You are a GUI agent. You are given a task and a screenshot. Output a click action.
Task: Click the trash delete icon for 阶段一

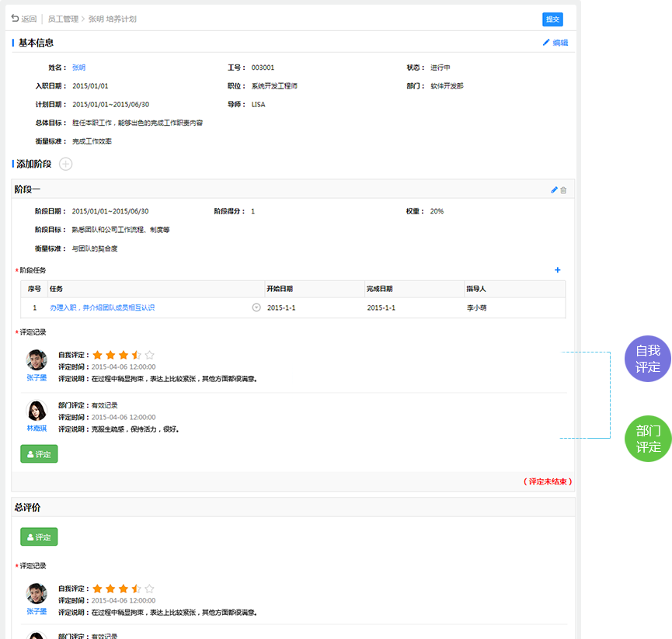coord(564,189)
